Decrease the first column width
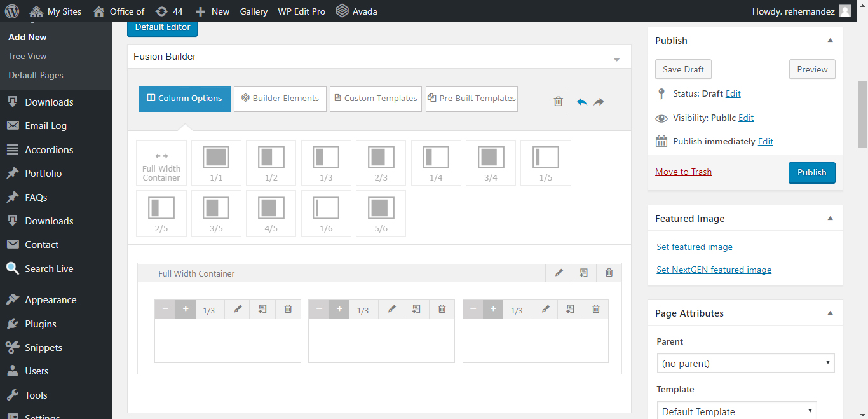 click(165, 310)
